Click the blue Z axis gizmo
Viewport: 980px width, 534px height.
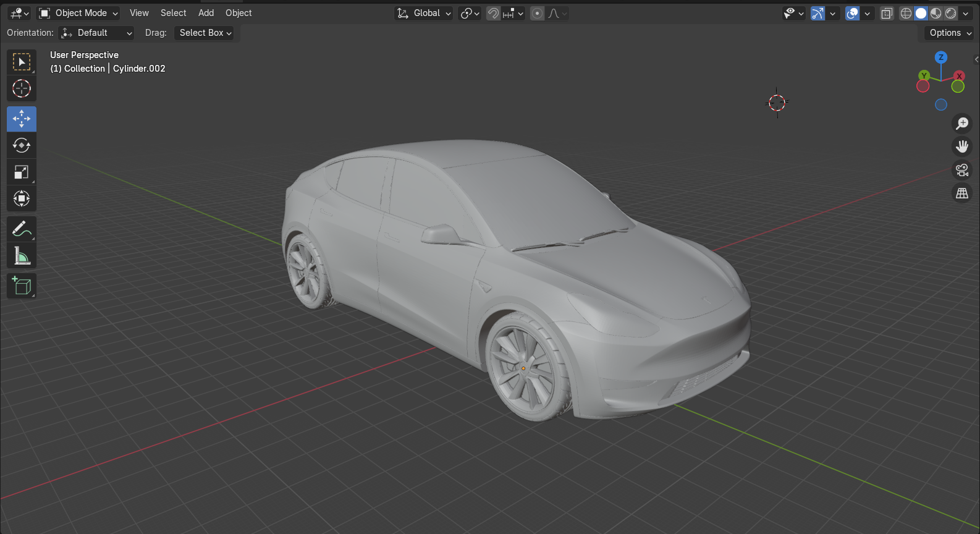click(941, 57)
